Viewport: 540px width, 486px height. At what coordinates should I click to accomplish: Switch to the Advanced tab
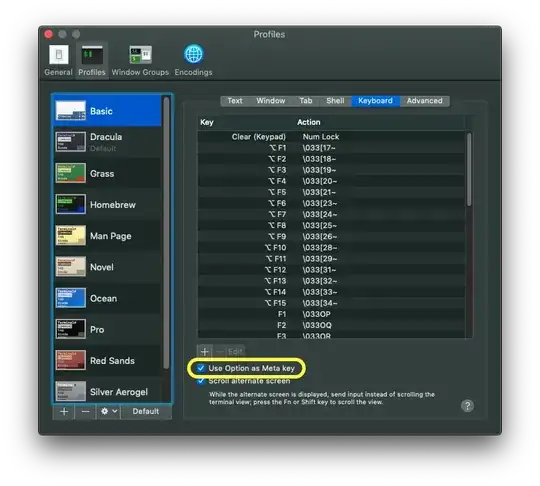coord(425,101)
